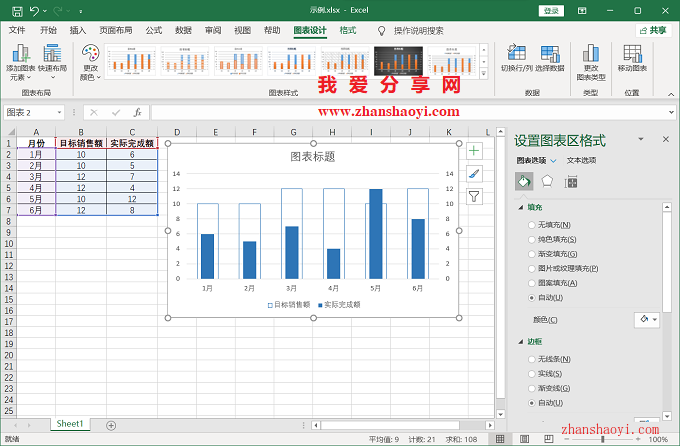This screenshot has height=446, width=680.
Task: Collapse the Border (边框) section
Action: [x=521, y=342]
